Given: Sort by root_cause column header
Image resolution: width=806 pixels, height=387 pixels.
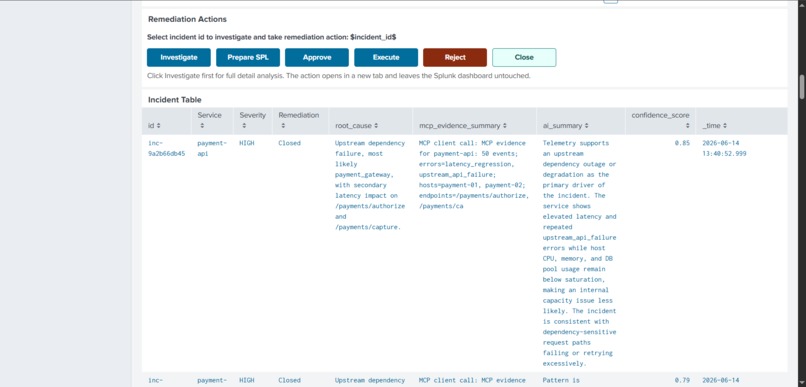Looking at the screenshot, I should tap(357, 125).
